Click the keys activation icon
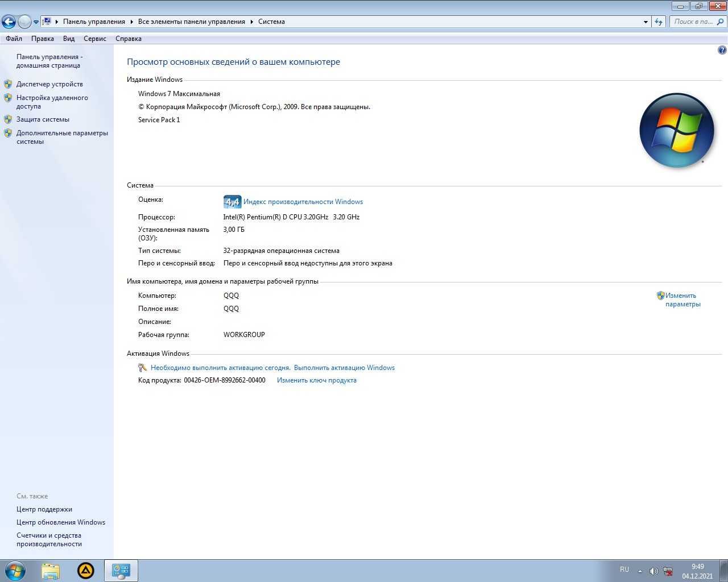 click(143, 368)
